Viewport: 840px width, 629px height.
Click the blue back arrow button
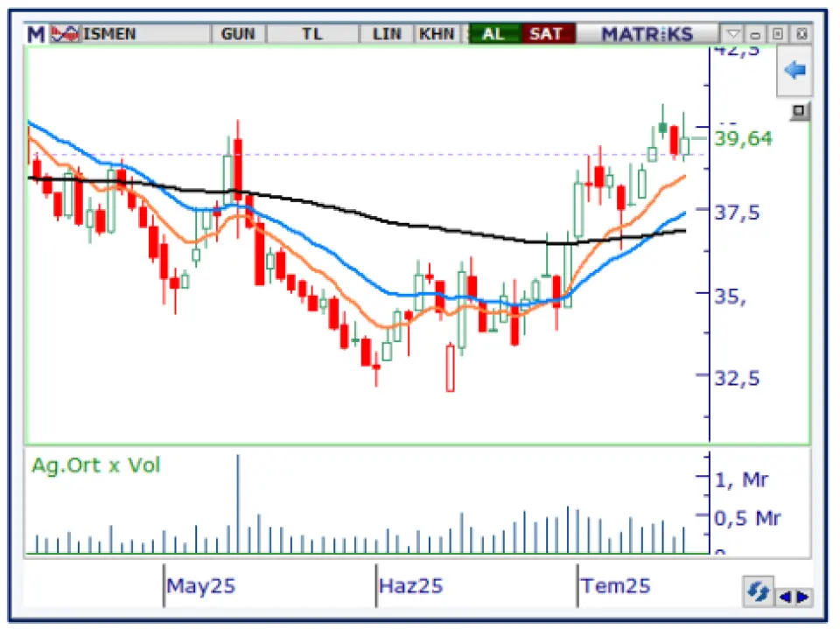(794, 70)
